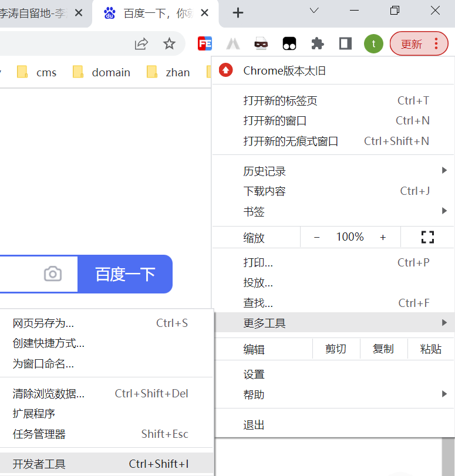Choose 网页另存为... in submenu
The width and height of the screenshot is (455, 476).
106,323
